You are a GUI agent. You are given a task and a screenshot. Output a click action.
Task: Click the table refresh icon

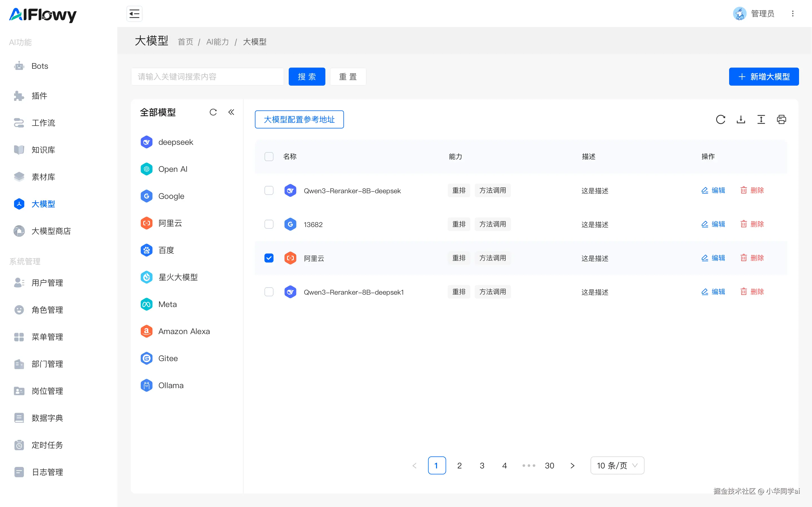click(720, 119)
